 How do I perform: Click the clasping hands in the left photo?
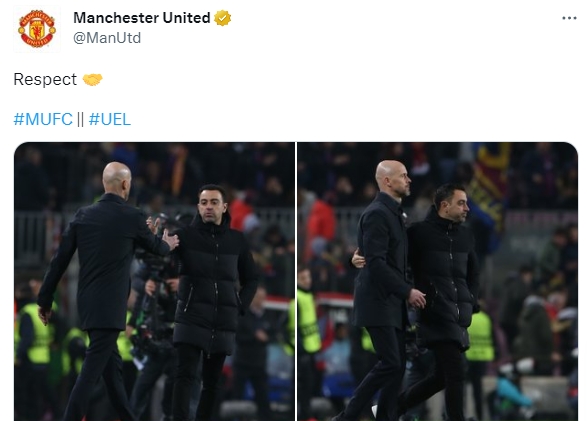(164, 234)
